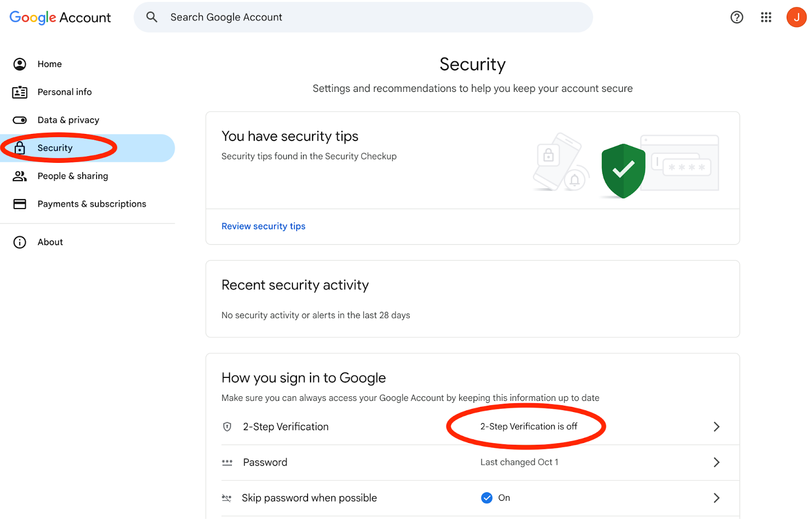The image size is (812, 519).
Task: Open the About menu item
Action: [x=50, y=242]
